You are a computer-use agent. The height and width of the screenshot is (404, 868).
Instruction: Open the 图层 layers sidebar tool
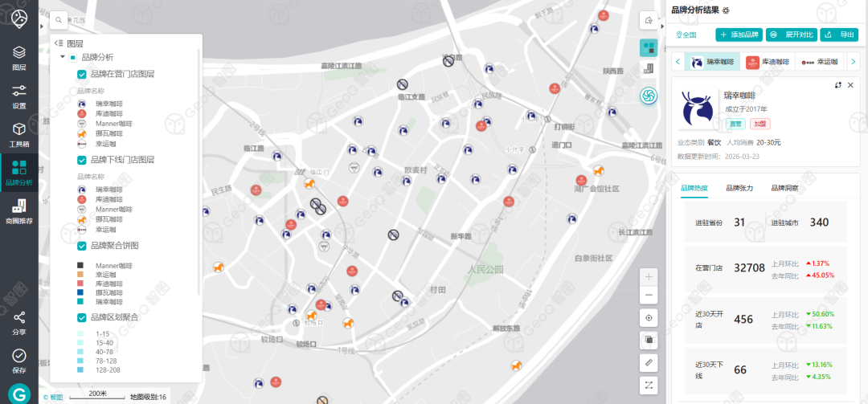(19, 58)
